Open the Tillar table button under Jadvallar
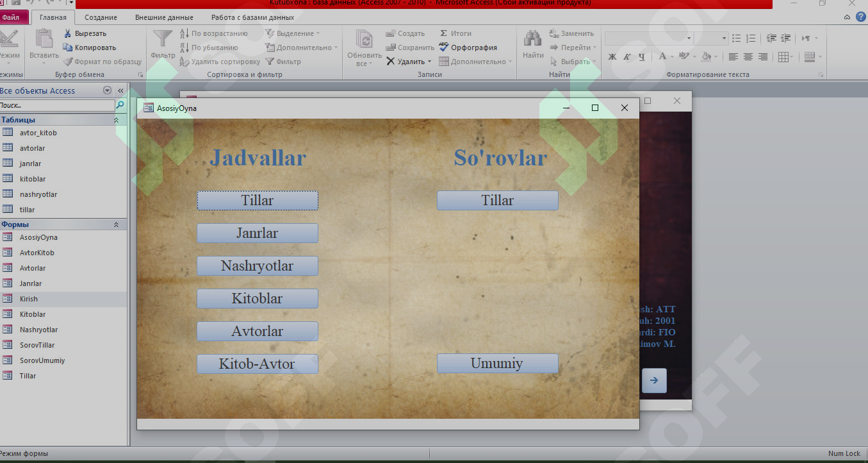The image size is (868, 463). point(257,201)
